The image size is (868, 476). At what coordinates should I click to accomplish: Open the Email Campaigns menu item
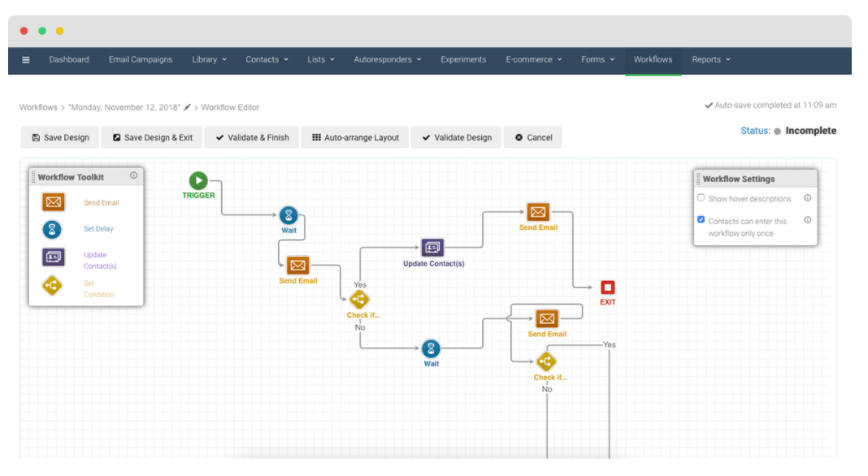pyautogui.click(x=141, y=59)
